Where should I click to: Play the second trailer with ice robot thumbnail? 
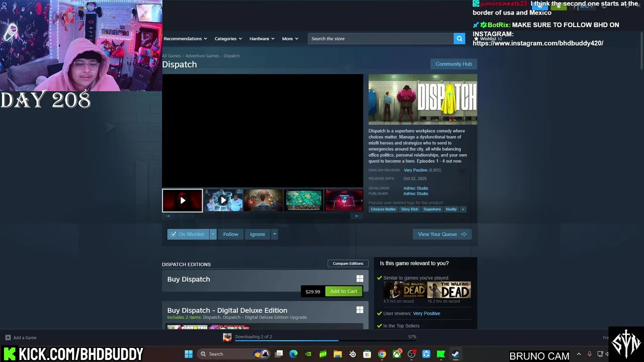point(223,200)
